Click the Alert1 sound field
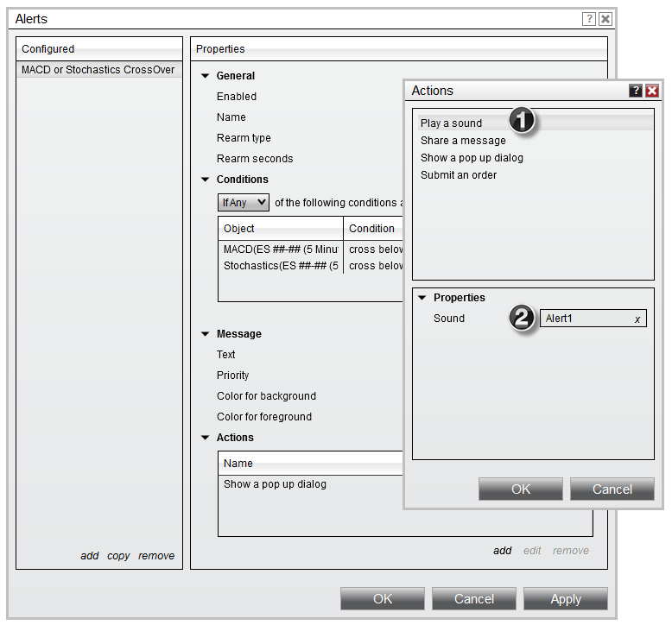 pyautogui.click(x=586, y=319)
